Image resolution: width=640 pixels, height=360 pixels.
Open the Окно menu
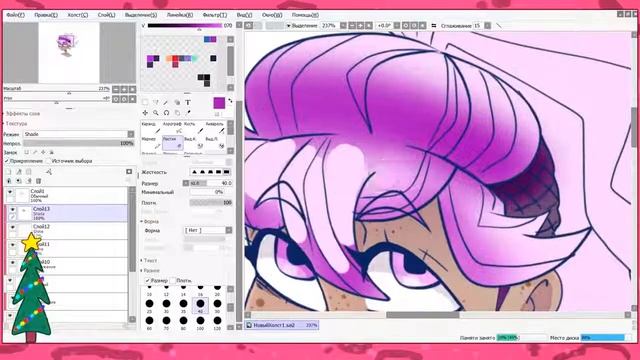tap(272, 15)
